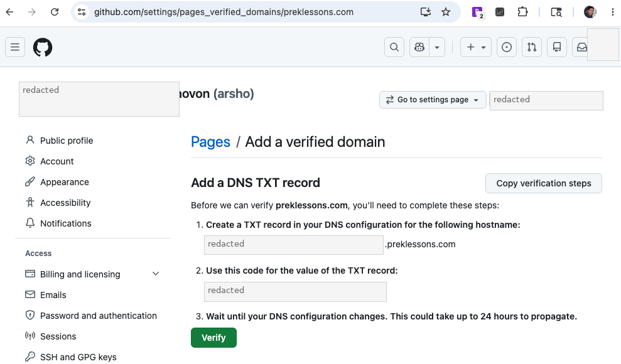This screenshot has width=621, height=364.
Task: Open Password and authentication settings
Action: (98, 316)
